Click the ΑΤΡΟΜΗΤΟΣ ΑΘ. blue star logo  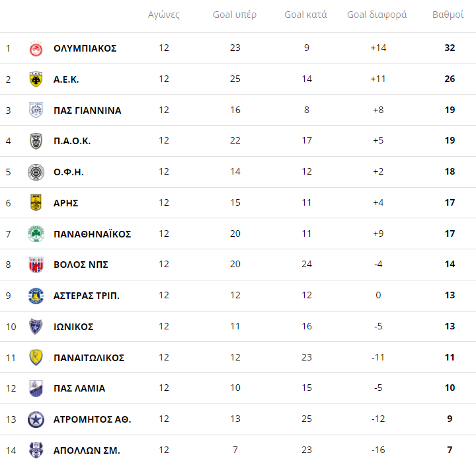[36, 419]
